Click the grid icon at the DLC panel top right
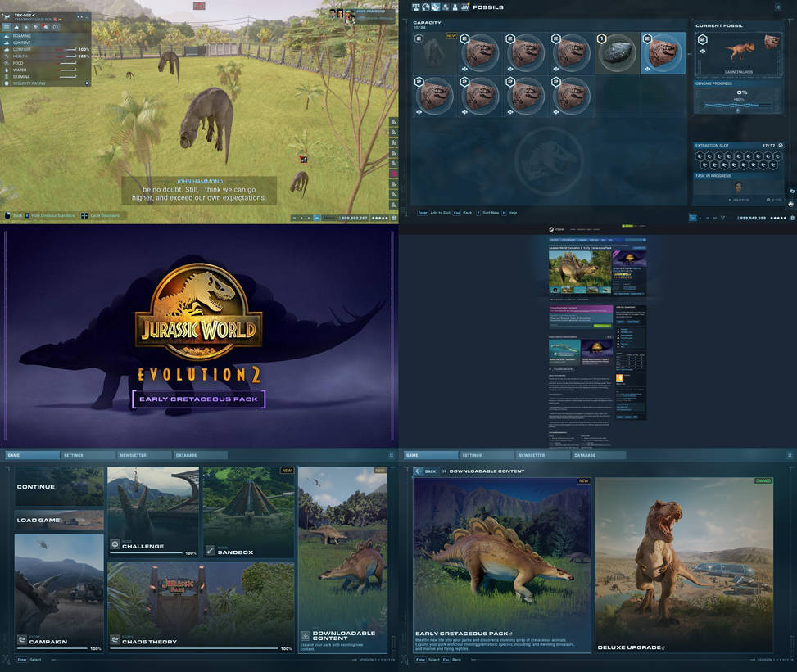 (x=790, y=455)
